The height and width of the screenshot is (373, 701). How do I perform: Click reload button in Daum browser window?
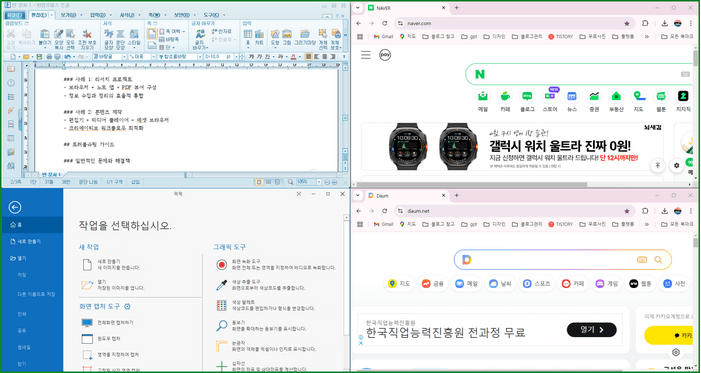click(384, 211)
